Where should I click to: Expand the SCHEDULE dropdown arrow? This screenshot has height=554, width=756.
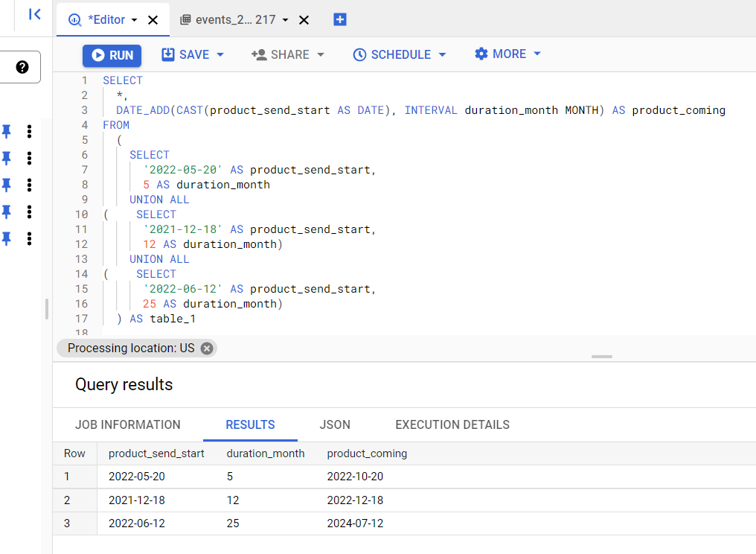coord(442,54)
